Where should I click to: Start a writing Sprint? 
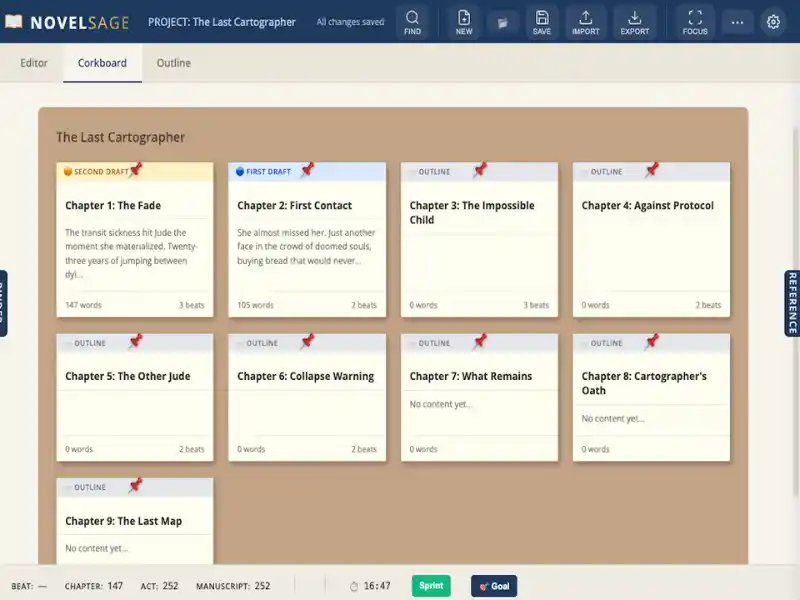coord(431,586)
